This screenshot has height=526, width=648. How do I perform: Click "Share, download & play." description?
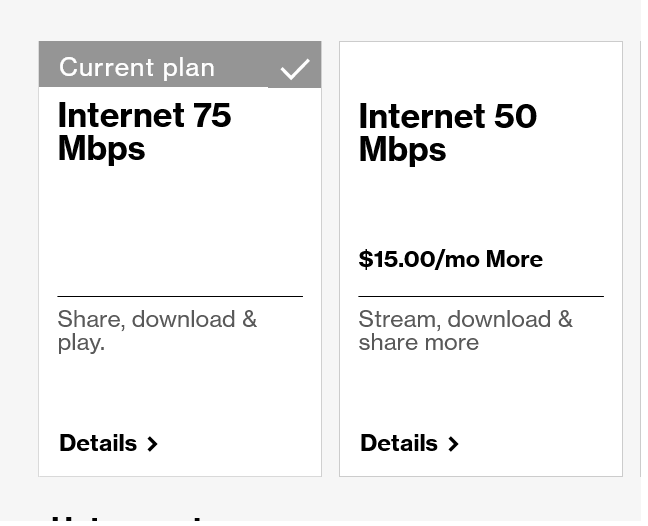click(157, 330)
